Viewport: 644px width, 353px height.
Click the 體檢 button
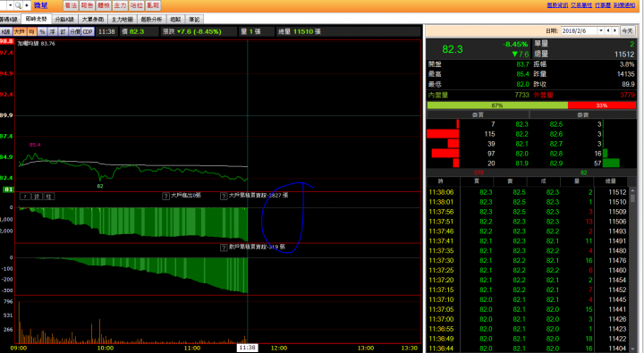104,5
